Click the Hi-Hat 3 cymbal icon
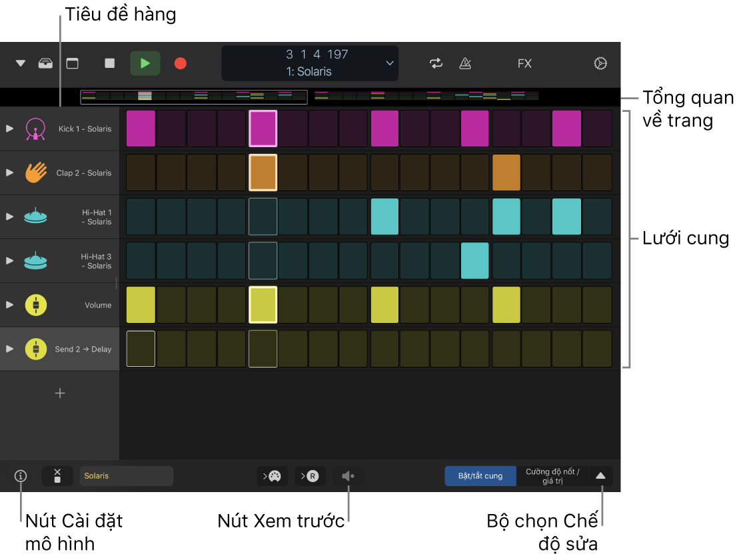The image size is (739, 560). (35, 260)
